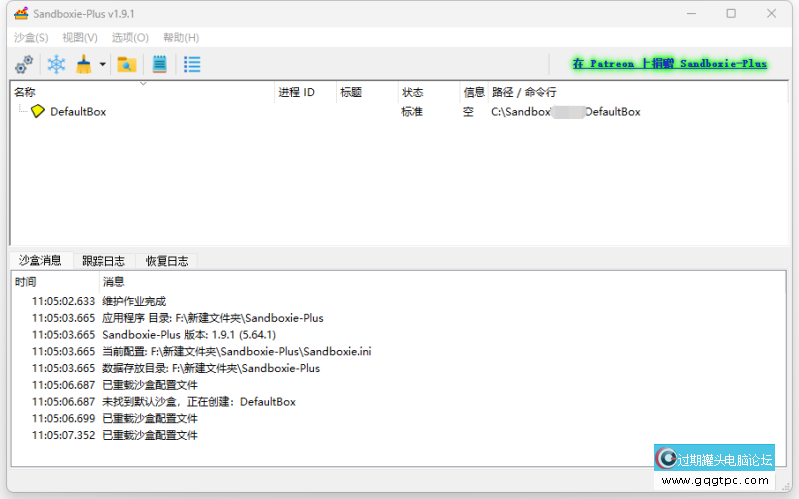Image resolution: width=799 pixels, height=499 pixels.
Task: Switch to the 恢复日志 tab
Action: pos(166,260)
